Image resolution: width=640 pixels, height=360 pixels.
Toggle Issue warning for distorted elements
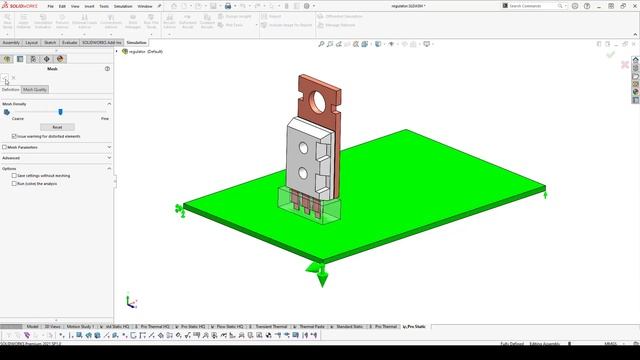click(x=14, y=136)
